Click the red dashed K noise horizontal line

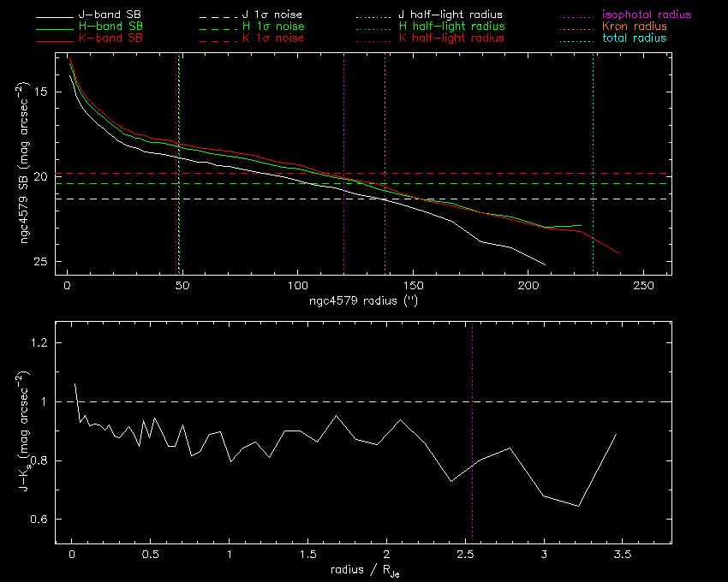click(x=514, y=174)
